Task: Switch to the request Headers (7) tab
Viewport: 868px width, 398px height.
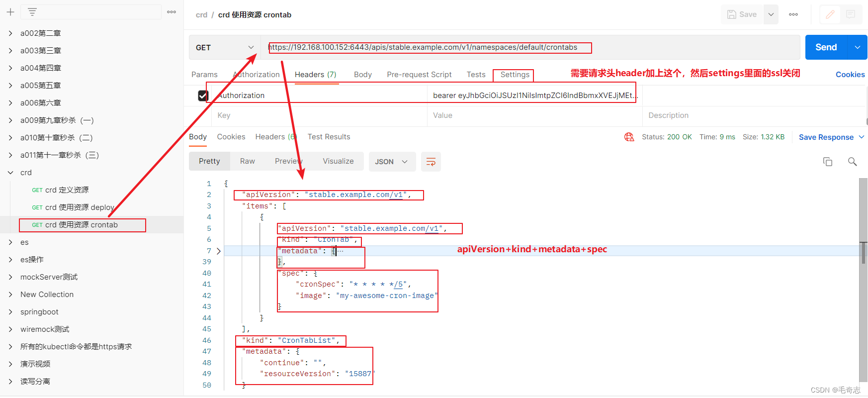Action: 316,75
